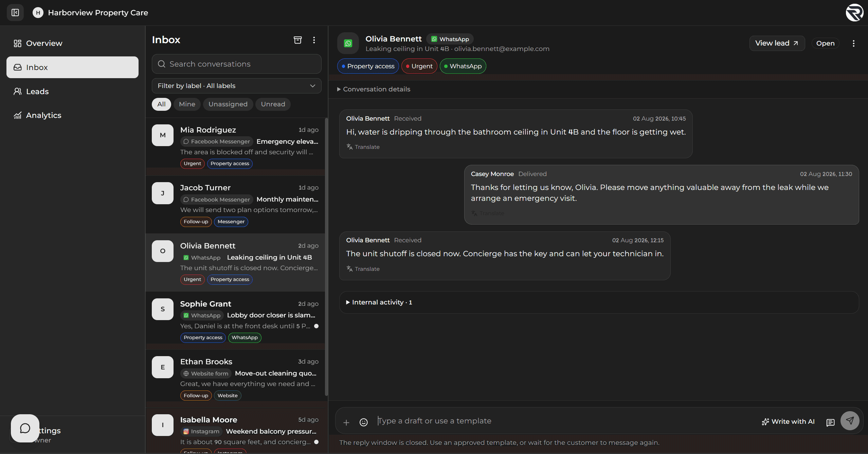Click the unread dot on Isabella Moore
Image resolution: width=868 pixels, height=454 pixels.
click(x=316, y=442)
